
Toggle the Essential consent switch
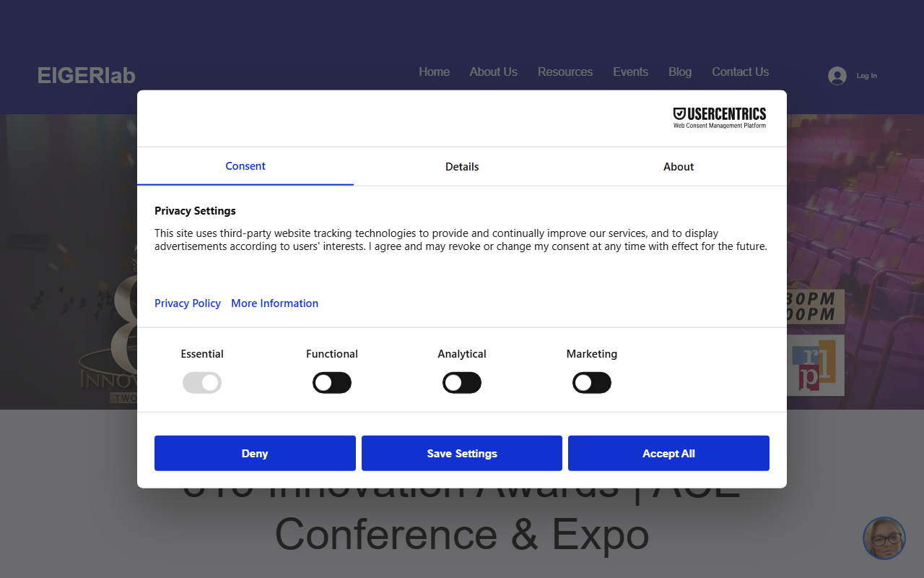[202, 383]
